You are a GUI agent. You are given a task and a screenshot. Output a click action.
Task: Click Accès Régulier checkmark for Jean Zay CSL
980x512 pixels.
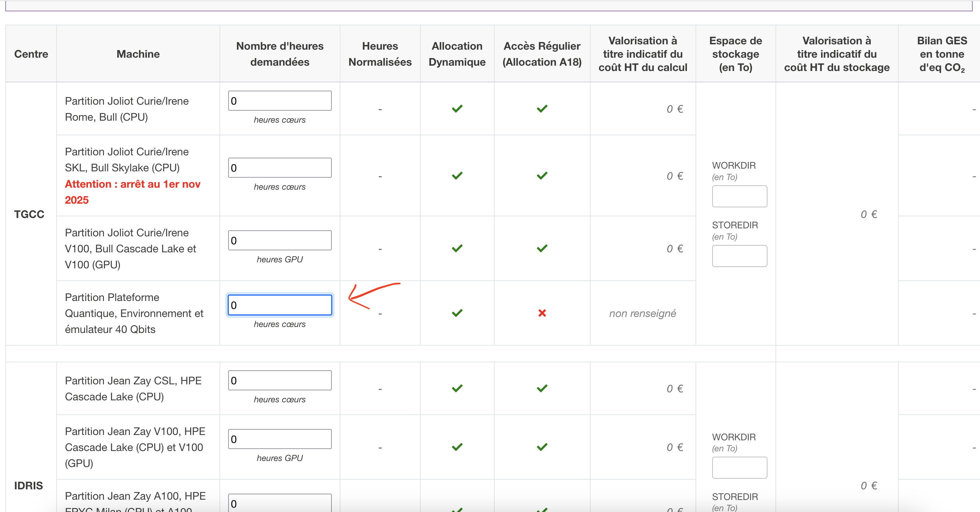(542, 389)
